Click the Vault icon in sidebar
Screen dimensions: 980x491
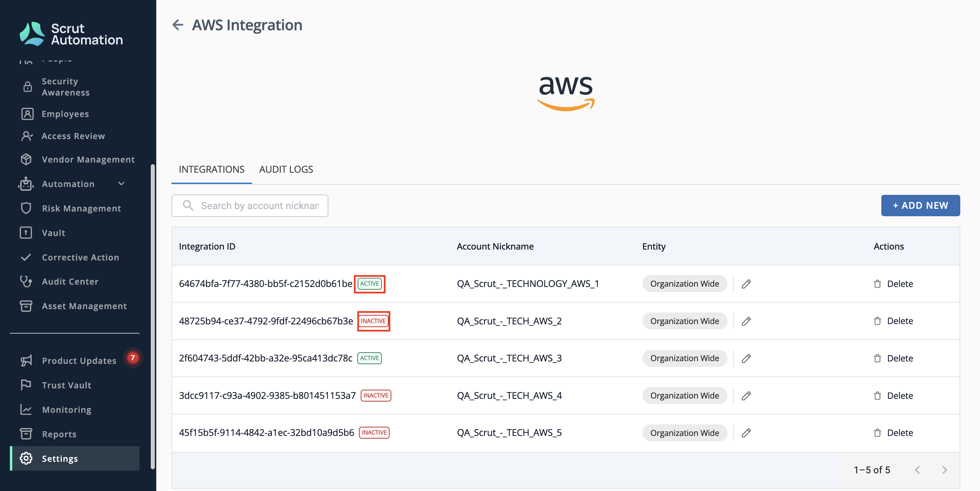click(26, 233)
